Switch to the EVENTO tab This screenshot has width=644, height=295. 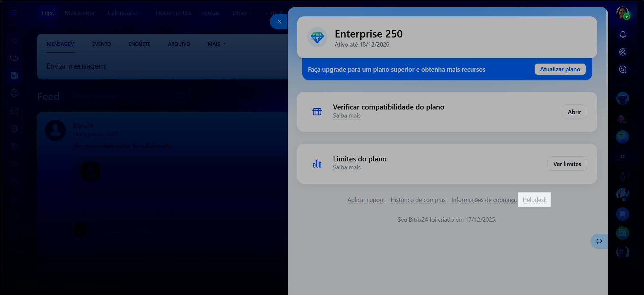(102, 44)
